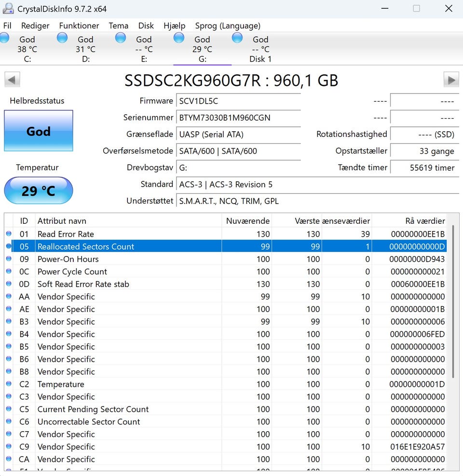The height and width of the screenshot is (476, 463).
Task: Select the Soft Read Error Rate stab text
Action: point(83,284)
